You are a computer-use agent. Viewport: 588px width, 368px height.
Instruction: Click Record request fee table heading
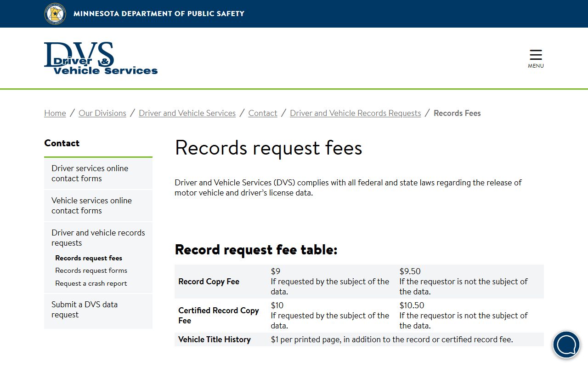coord(256,250)
